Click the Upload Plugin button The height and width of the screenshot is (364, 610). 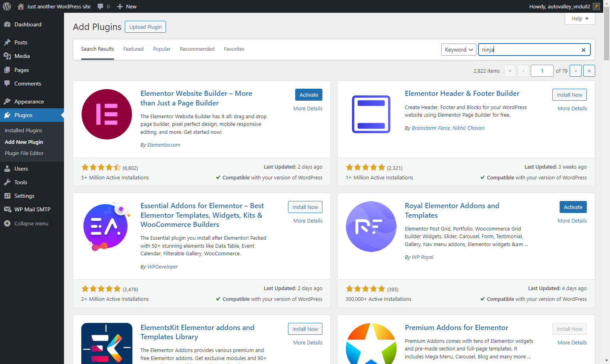146,27
